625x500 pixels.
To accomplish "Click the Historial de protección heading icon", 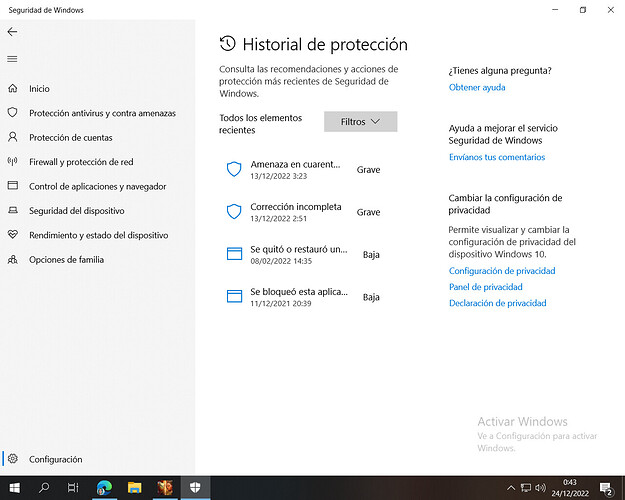I will point(228,43).
